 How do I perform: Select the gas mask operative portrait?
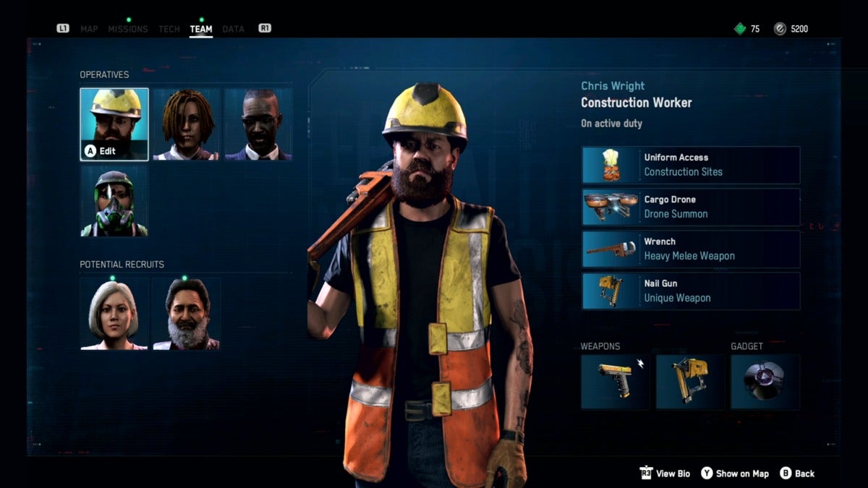114,200
